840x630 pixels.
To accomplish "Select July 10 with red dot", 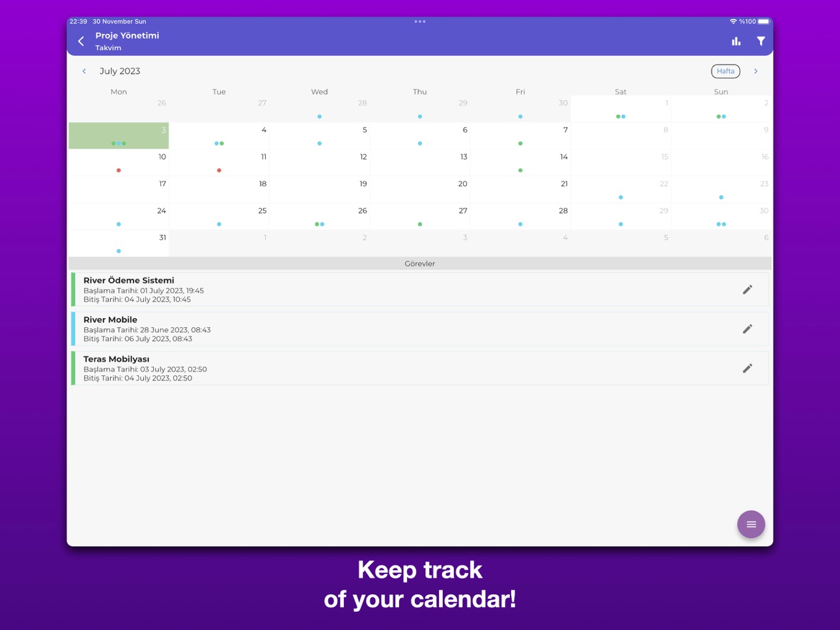I will pyautogui.click(x=119, y=162).
